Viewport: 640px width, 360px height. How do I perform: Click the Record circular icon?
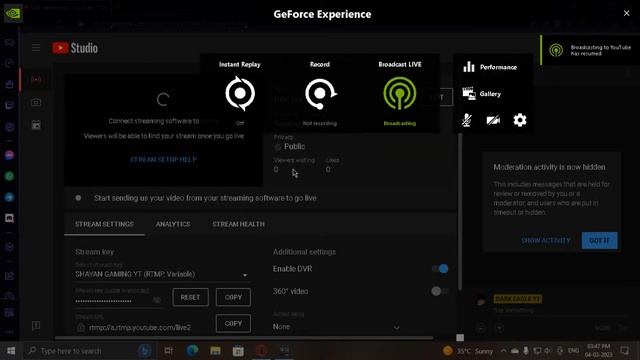[320, 93]
